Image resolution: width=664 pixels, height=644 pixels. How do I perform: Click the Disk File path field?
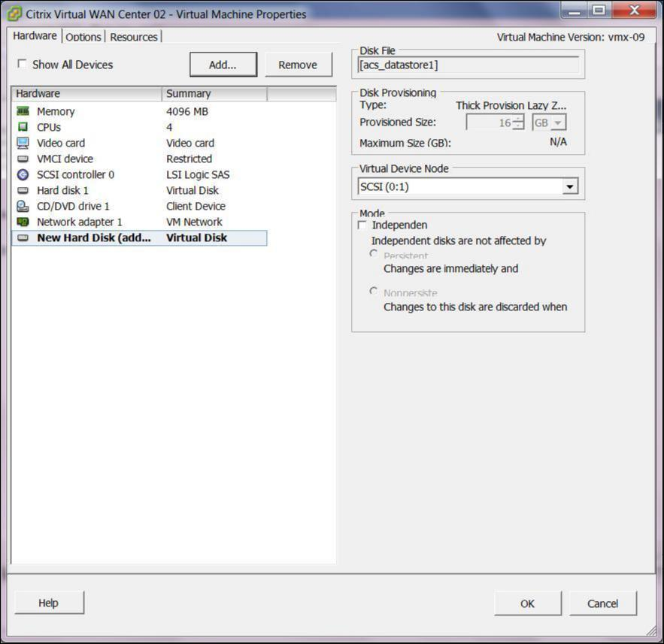tap(468, 65)
